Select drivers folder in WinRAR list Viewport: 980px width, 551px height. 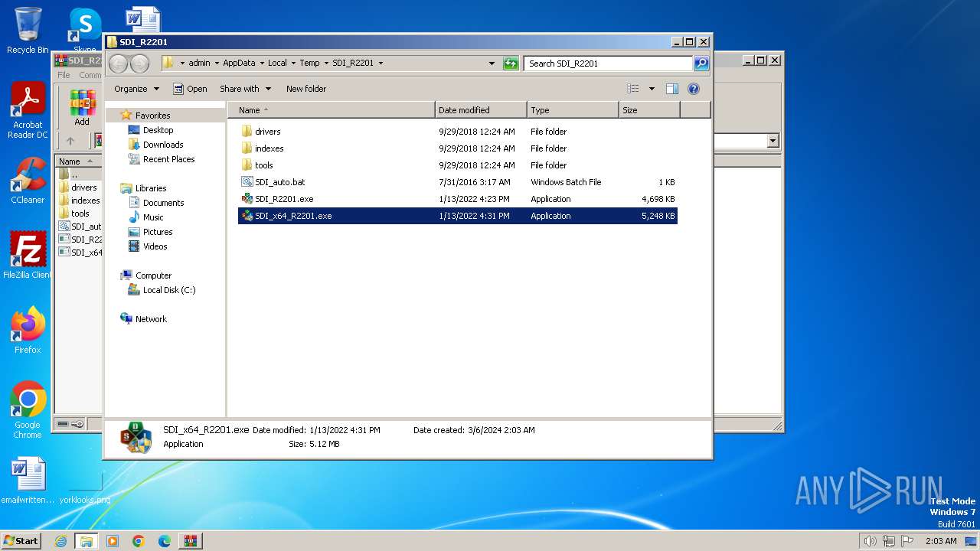pos(78,187)
